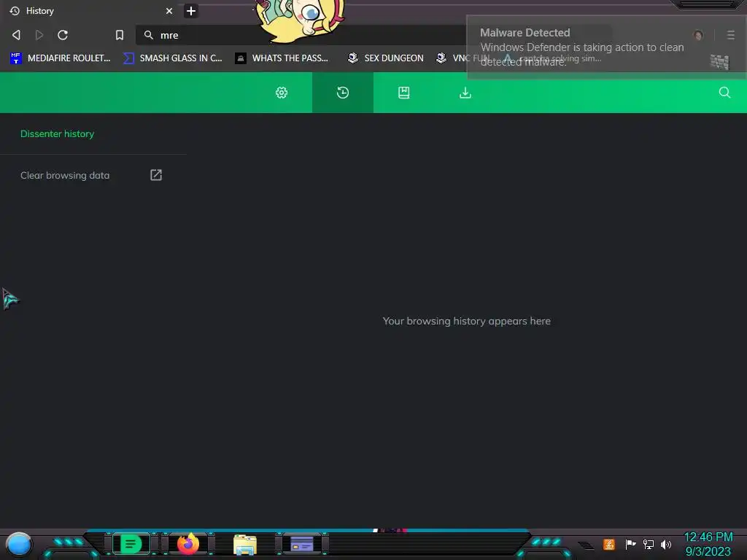Open the green Dissenter taskbar icon
Viewport: 747px width, 560px height.
click(131, 543)
